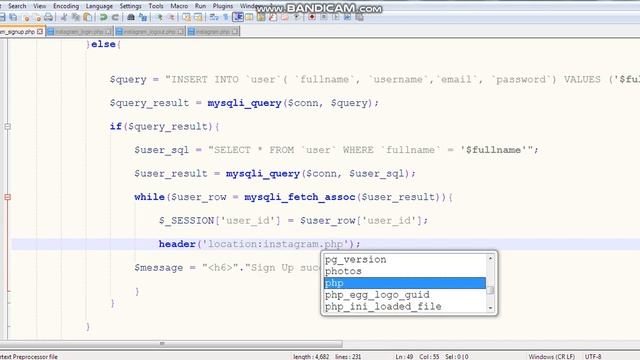Open User Defined Language icon

(249, 17)
